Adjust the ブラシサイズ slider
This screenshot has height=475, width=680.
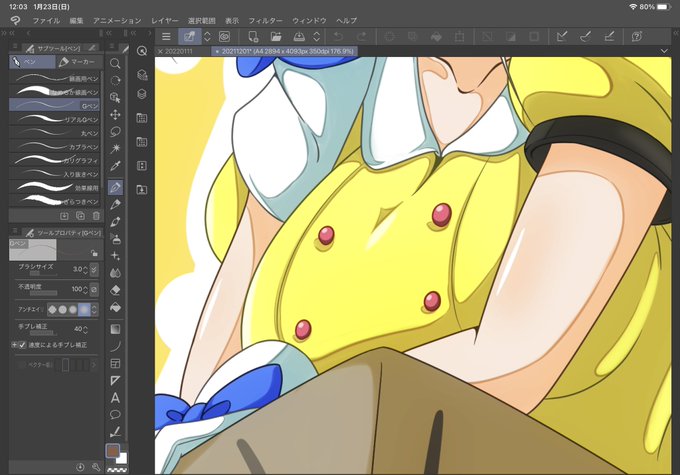[43, 274]
